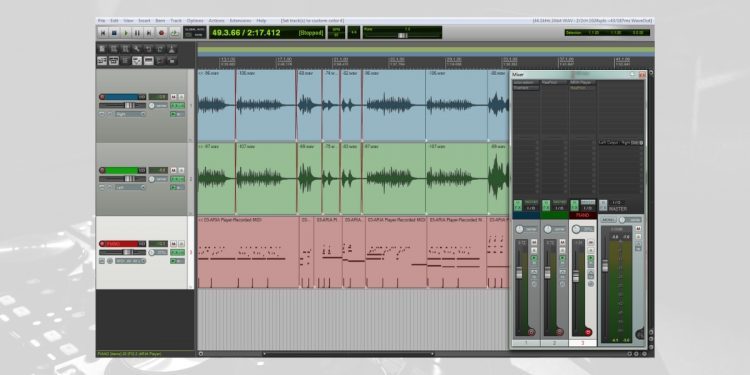Open the Global Auto override selector
Viewport: 750px width, 375px height.
195,33
